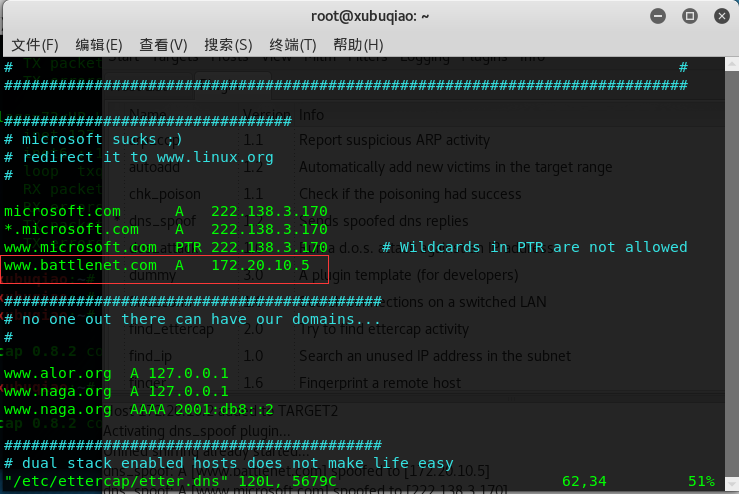Open the 终端(T) menu
The width and height of the screenshot is (739, 494).
293,45
